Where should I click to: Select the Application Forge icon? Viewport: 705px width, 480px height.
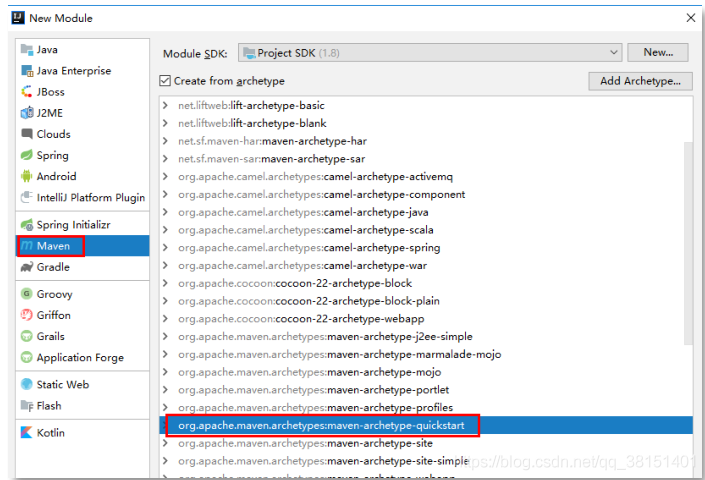pyautogui.click(x=27, y=357)
